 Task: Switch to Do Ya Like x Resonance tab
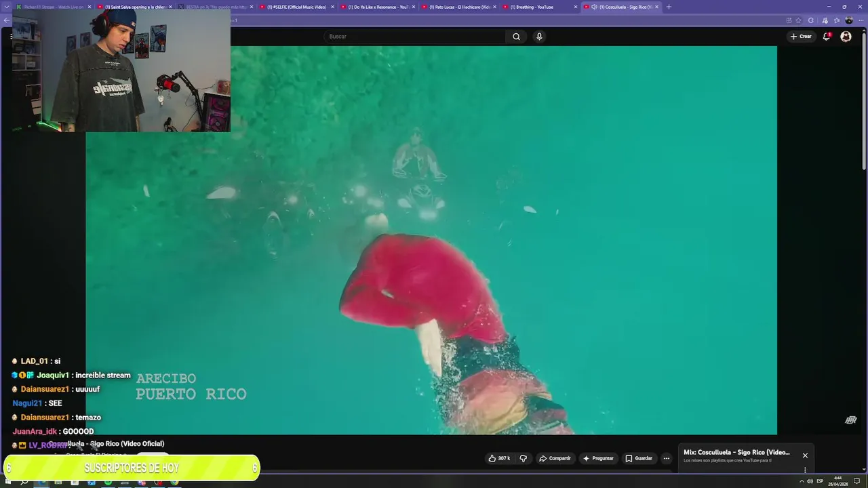(x=378, y=7)
